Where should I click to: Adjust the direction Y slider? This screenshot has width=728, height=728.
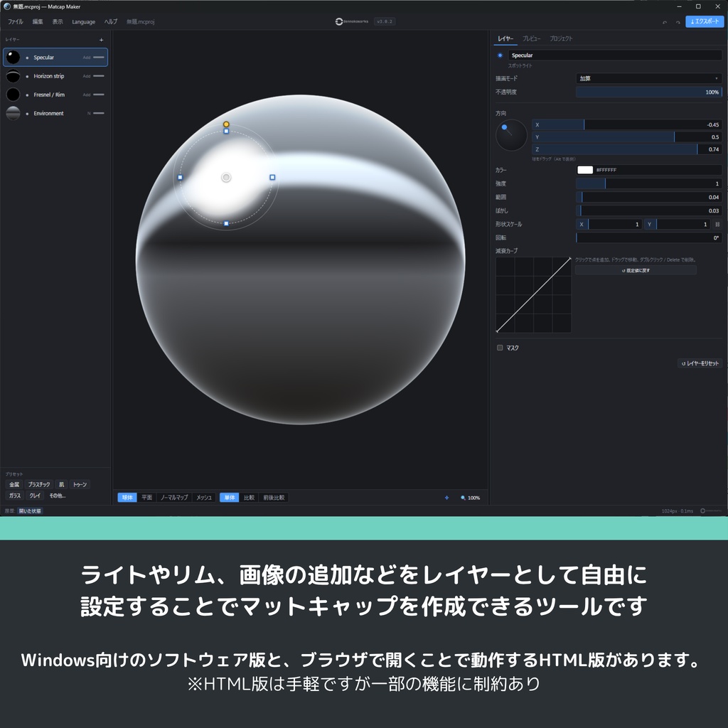click(x=627, y=137)
